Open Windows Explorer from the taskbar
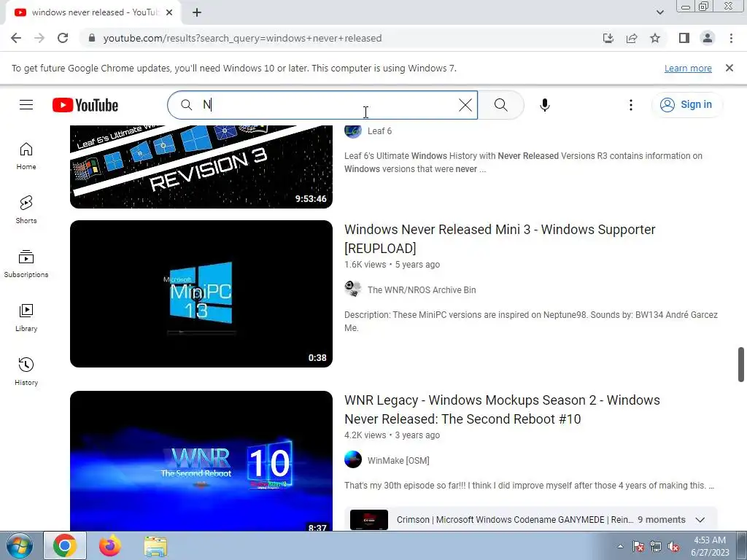The image size is (747, 560). (155, 545)
